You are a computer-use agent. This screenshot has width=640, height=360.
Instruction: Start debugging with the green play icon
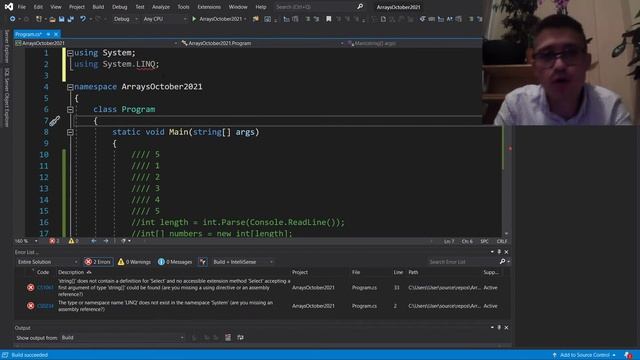[x=194, y=19]
